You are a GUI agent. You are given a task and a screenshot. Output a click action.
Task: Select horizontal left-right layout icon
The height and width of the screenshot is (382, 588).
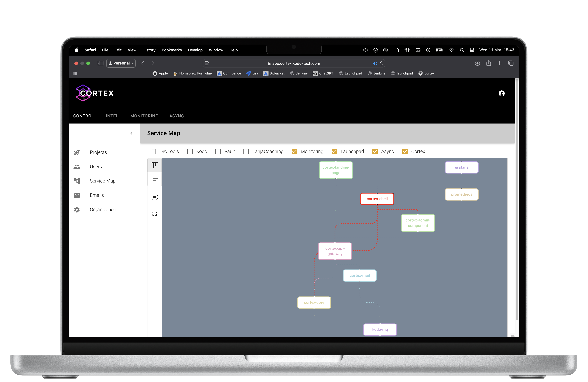[154, 179]
